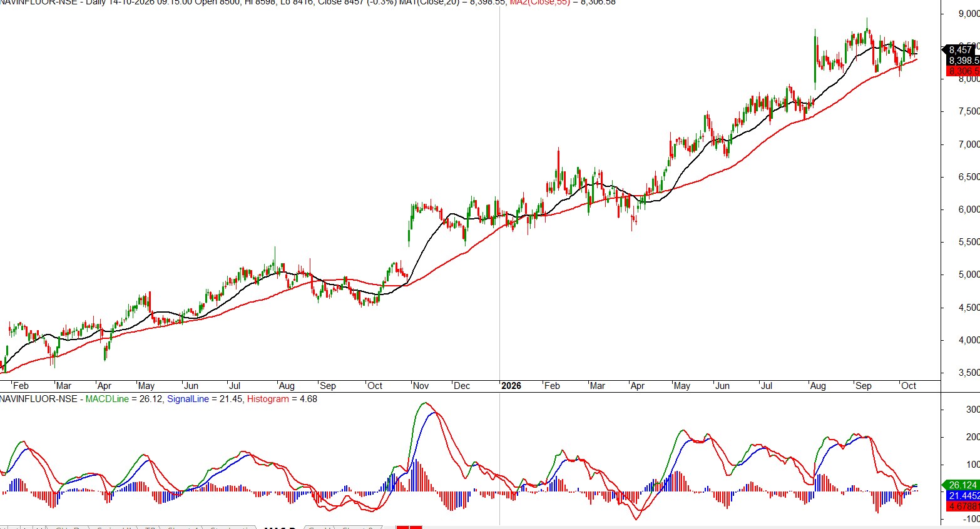Select the red 8,306.5 moving average tag

tap(963, 71)
